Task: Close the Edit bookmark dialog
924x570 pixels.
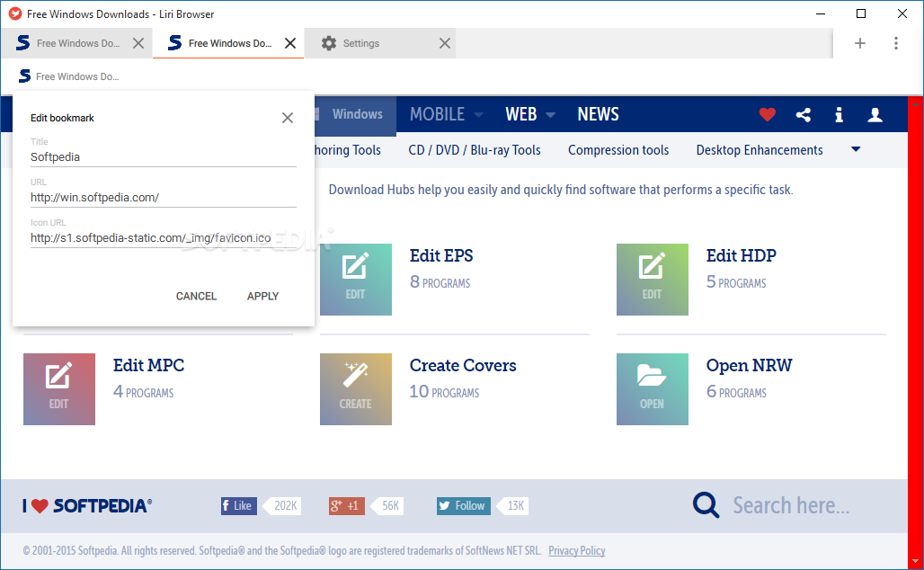Action: [288, 118]
